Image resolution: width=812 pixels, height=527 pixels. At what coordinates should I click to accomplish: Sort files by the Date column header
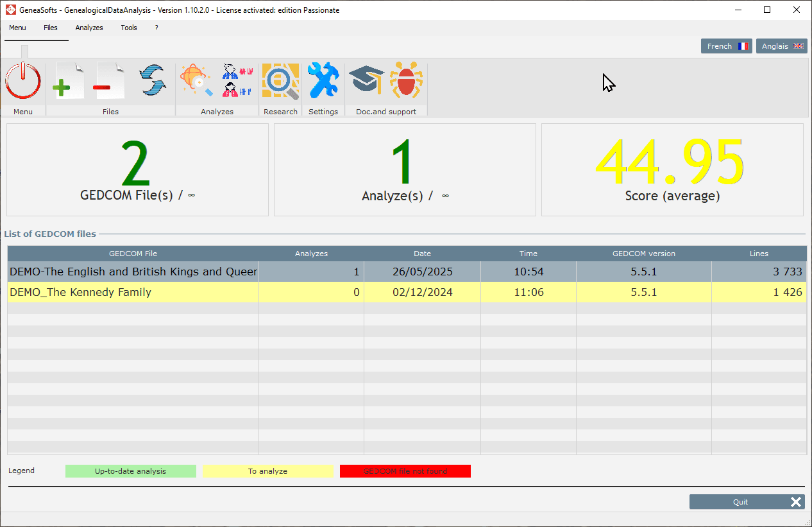pyautogui.click(x=422, y=253)
